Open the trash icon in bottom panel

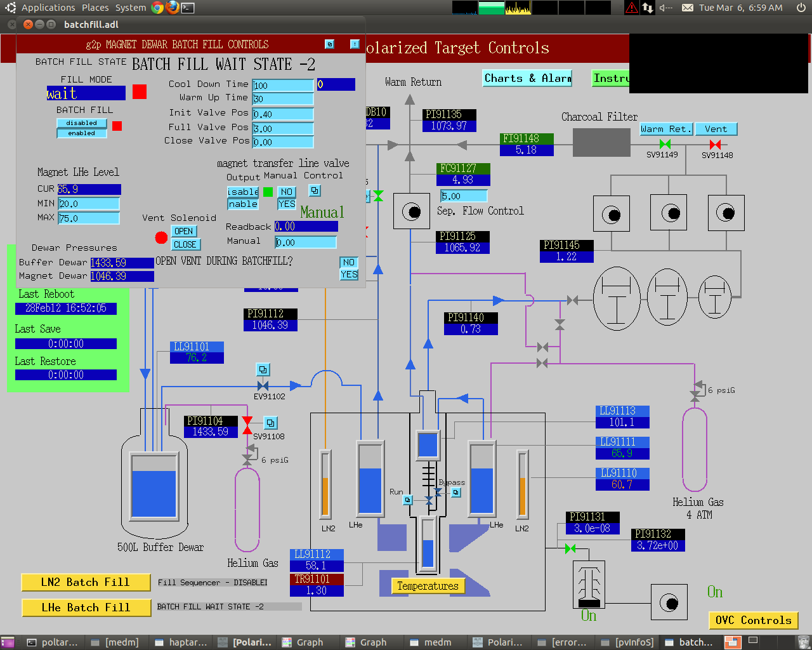803,642
